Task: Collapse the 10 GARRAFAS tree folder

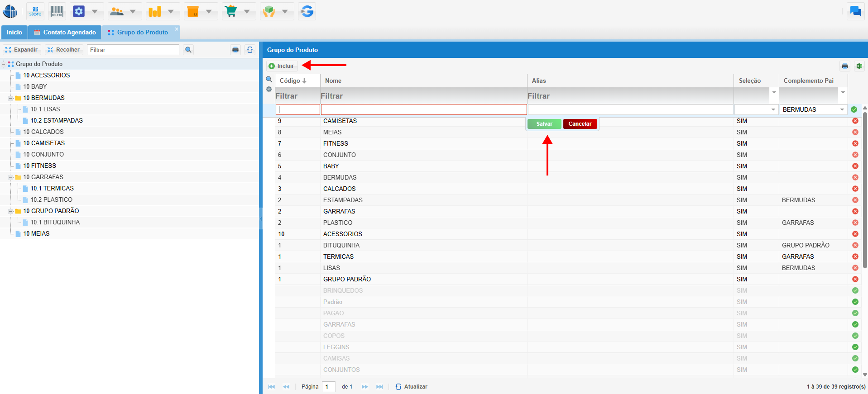Action: pos(11,177)
